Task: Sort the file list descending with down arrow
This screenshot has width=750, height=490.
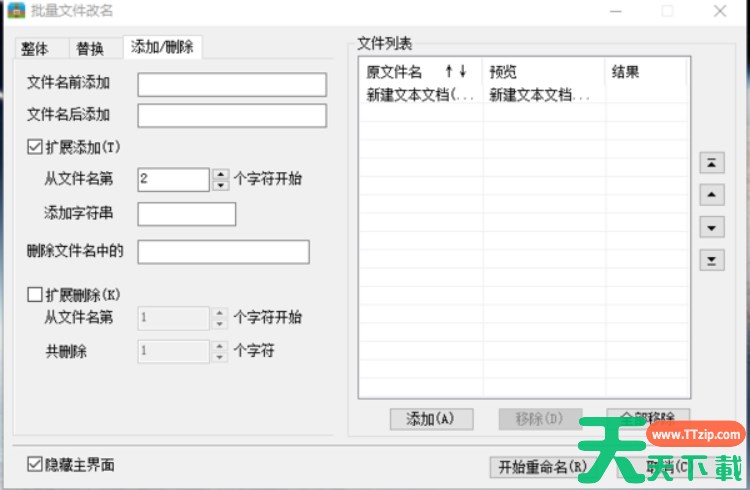Action: 463,72
